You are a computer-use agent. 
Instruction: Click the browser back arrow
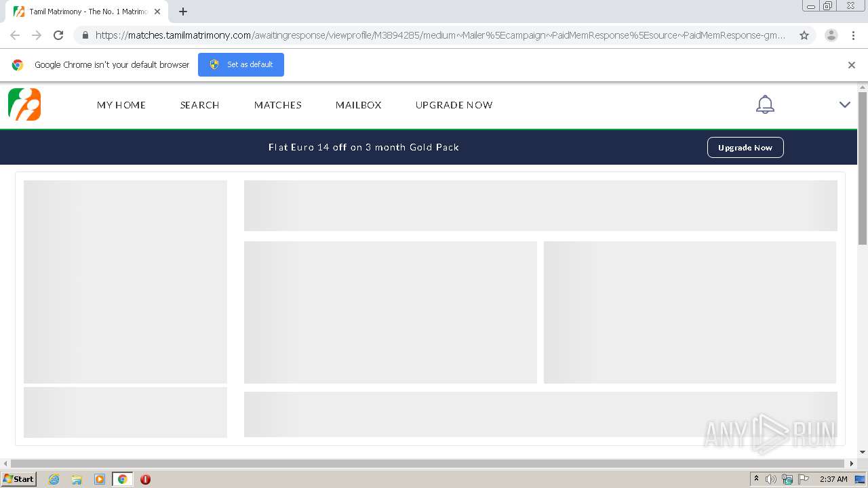pos(15,35)
